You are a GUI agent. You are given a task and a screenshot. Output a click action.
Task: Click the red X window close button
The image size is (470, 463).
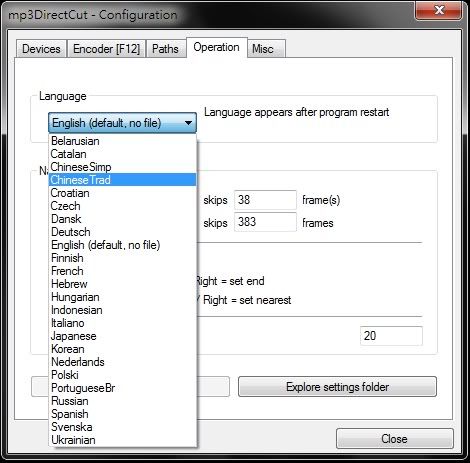pos(439,10)
